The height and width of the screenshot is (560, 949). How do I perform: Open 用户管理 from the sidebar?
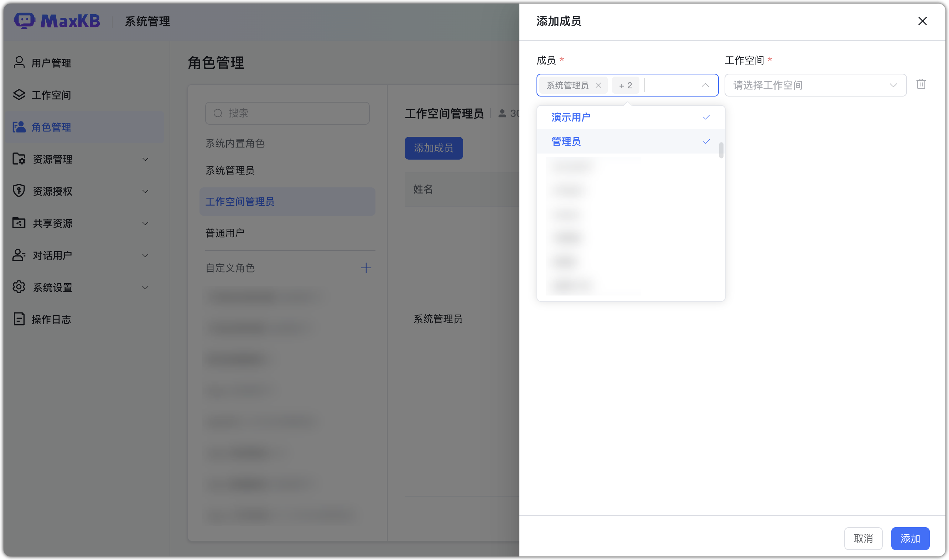coord(51,63)
